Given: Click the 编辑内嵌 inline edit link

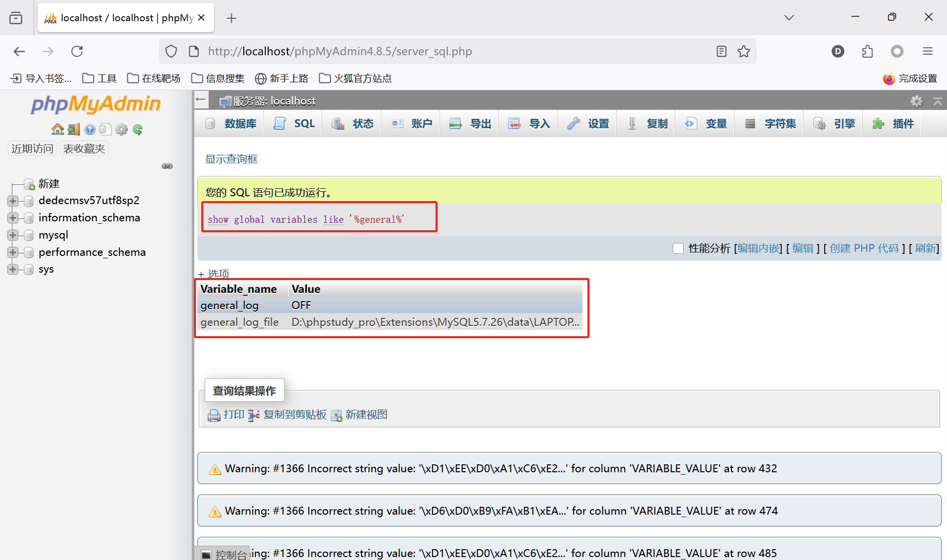Looking at the screenshot, I should coord(759,248).
